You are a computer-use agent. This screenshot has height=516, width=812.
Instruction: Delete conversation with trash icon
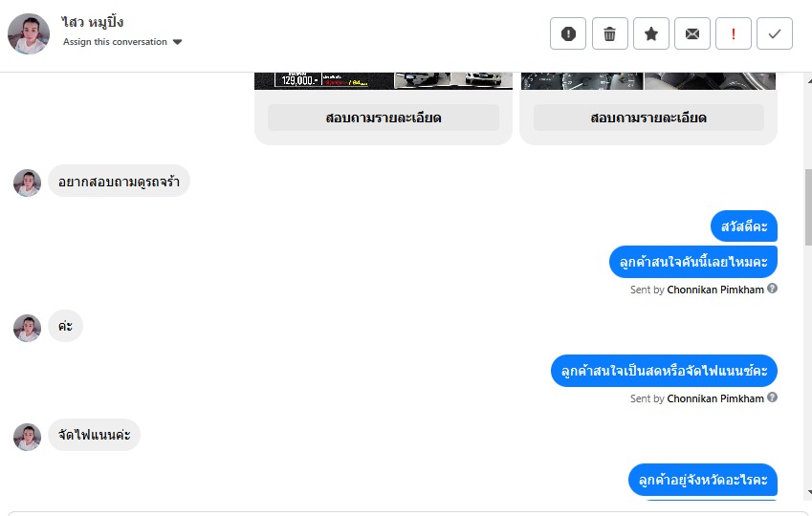609,33
